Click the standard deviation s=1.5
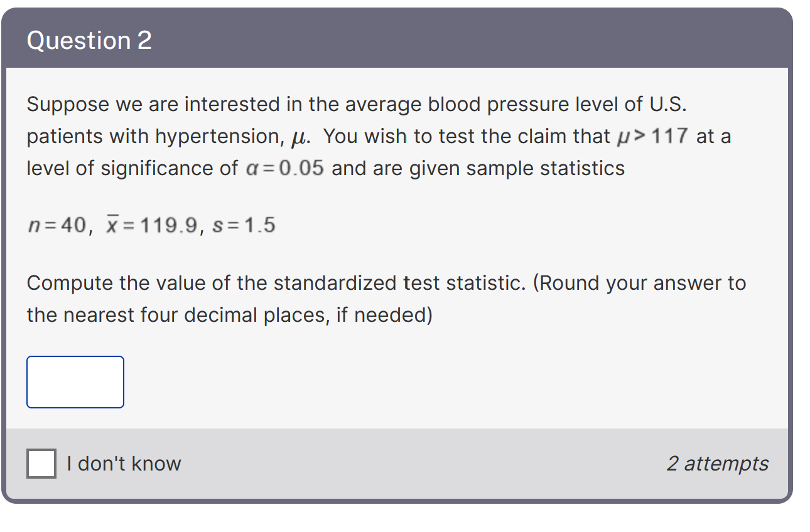 (x=244, y=225)
